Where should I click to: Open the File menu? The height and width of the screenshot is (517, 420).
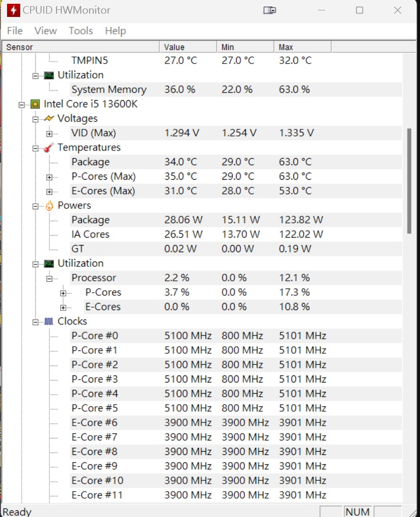point(15,31)
